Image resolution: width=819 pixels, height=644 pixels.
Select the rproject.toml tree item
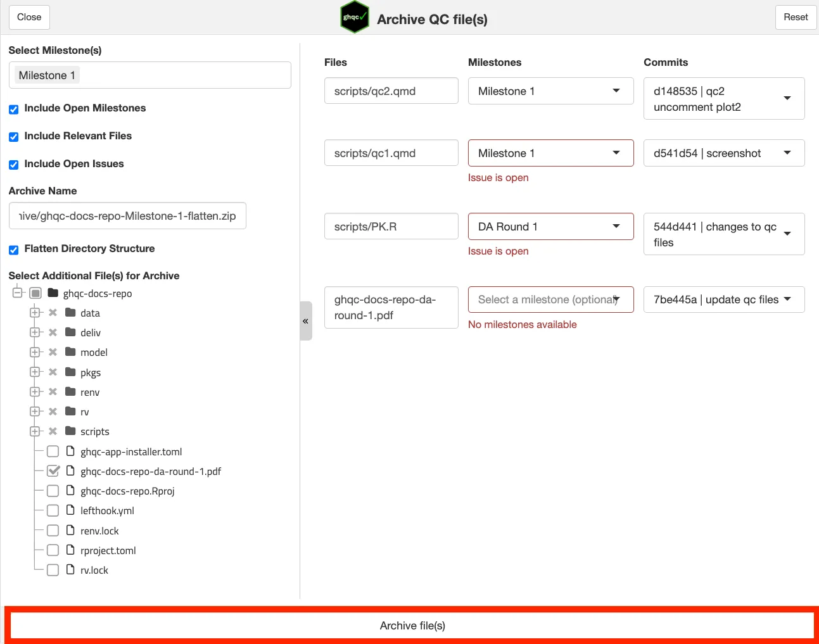point(108,551)
